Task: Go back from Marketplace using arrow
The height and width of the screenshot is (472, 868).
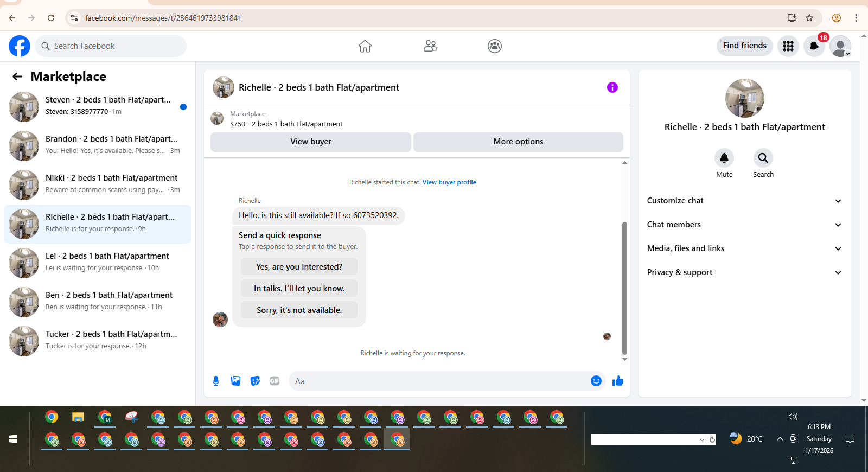Action: click(x=17, y=76)
